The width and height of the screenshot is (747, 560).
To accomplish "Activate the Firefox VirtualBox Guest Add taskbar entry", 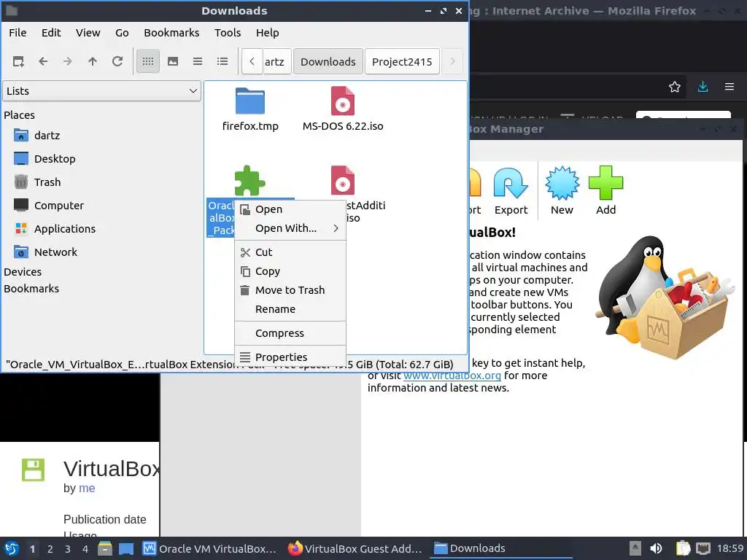I will (355, 548).
